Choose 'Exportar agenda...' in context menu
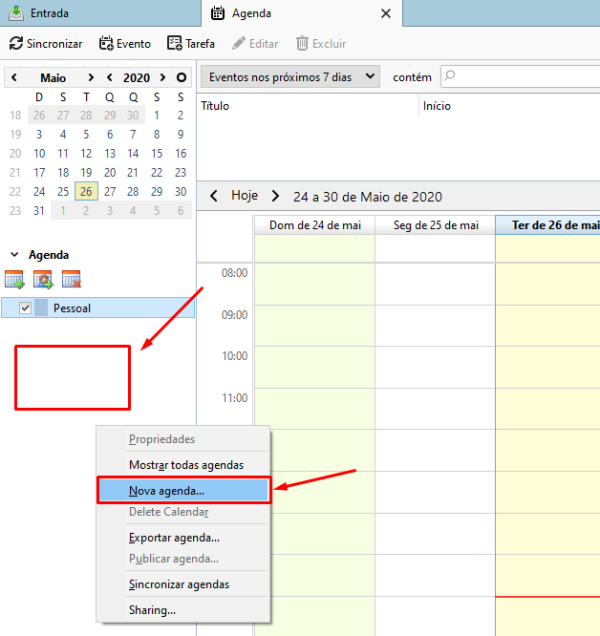Image resolution: width=600 pixels, height=636 pixels. 174,537
